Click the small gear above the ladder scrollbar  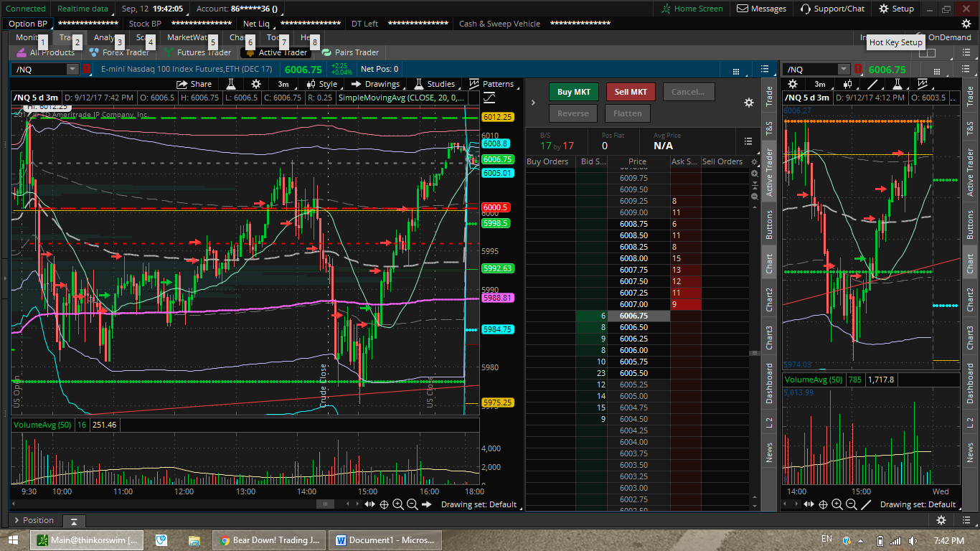[754, 162]
